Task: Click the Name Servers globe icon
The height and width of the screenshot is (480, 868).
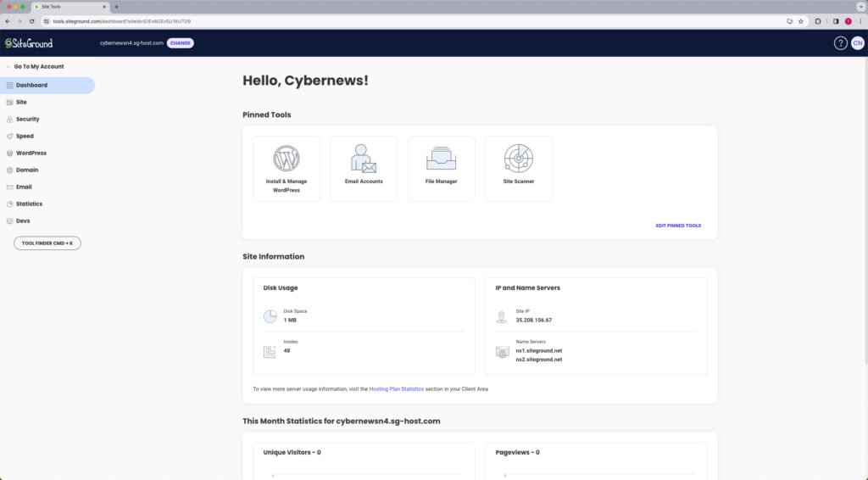Action: [502, 352]
